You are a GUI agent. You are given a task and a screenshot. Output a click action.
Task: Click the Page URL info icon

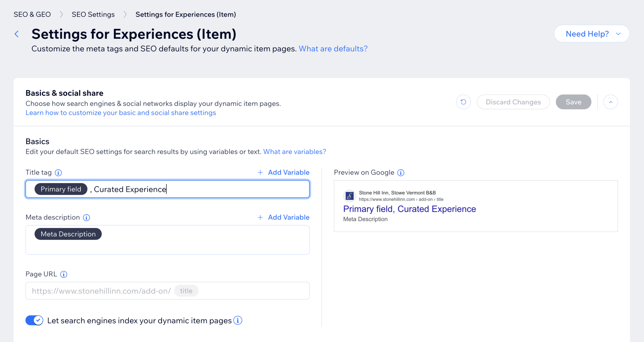[x=64, y=274]
